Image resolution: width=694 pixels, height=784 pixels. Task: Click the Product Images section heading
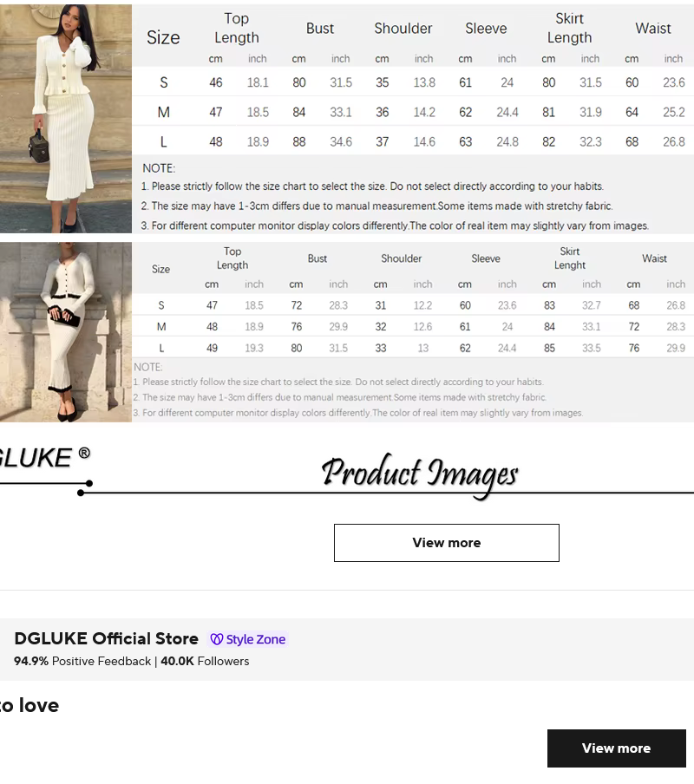(x=420, y=471)
